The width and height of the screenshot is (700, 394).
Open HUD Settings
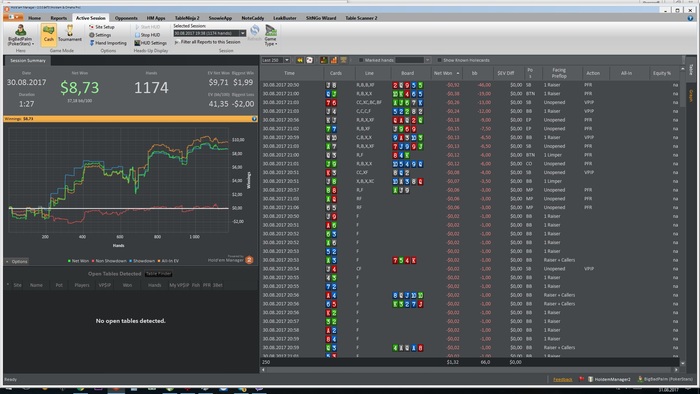point(150,43)
